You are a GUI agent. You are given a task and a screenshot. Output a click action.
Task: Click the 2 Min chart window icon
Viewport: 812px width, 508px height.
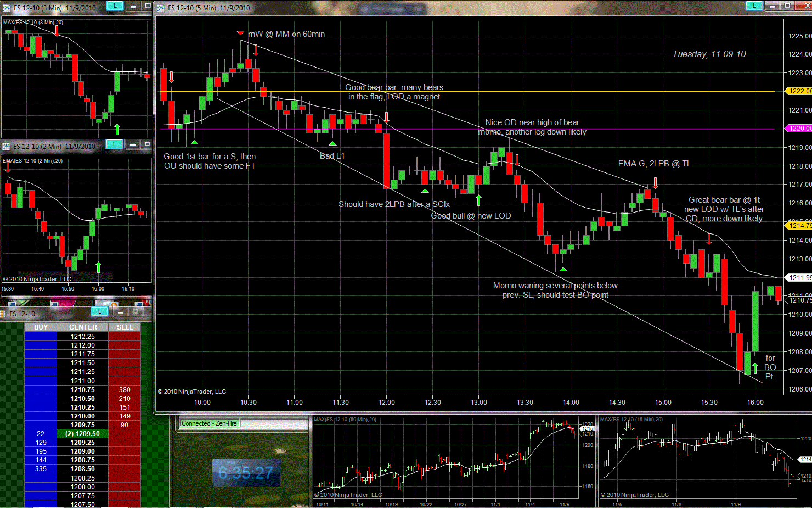tap(6, 146)
